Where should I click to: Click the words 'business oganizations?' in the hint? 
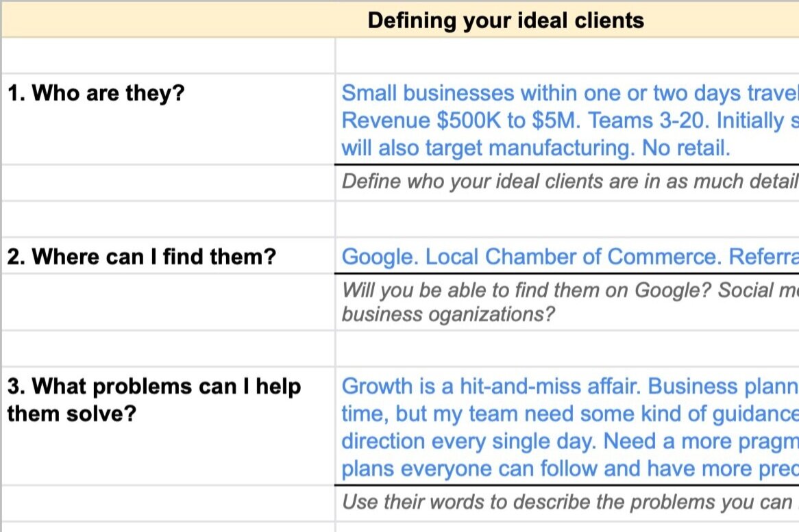448,315
